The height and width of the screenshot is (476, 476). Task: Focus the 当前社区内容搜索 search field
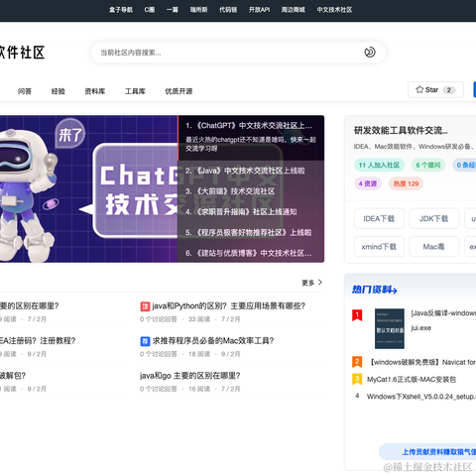click(x=238, y=53)
